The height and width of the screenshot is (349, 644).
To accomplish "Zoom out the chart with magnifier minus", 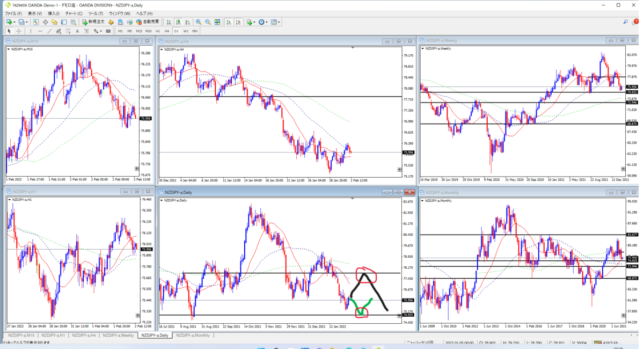I will (x=208, y=22).
